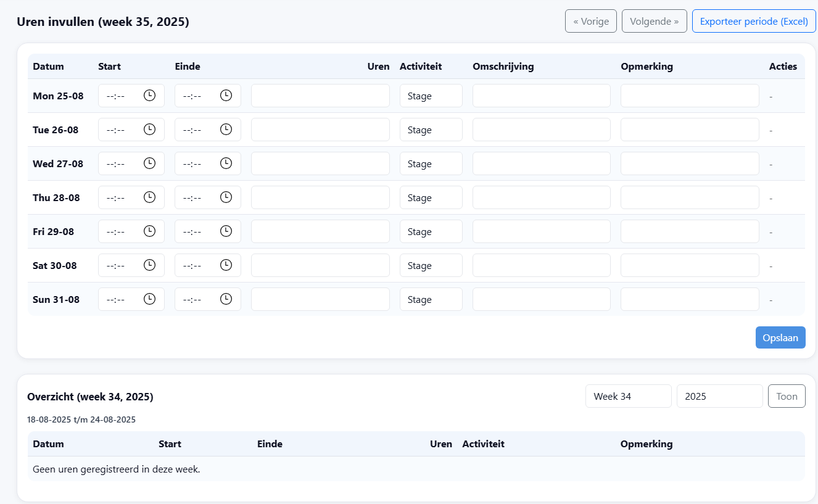Click clock icon in Saturday's Einde field
Screen dimensions: 818x504
click(226, 265)
